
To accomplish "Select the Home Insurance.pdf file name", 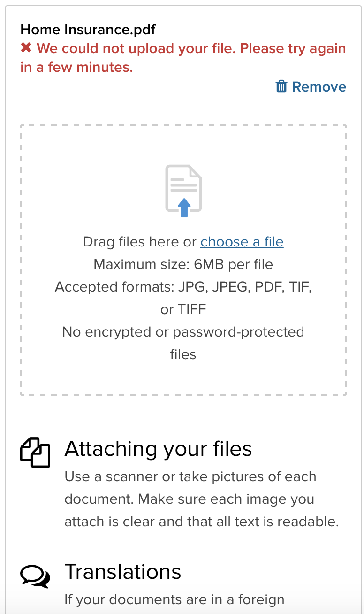I will point(88,30).
